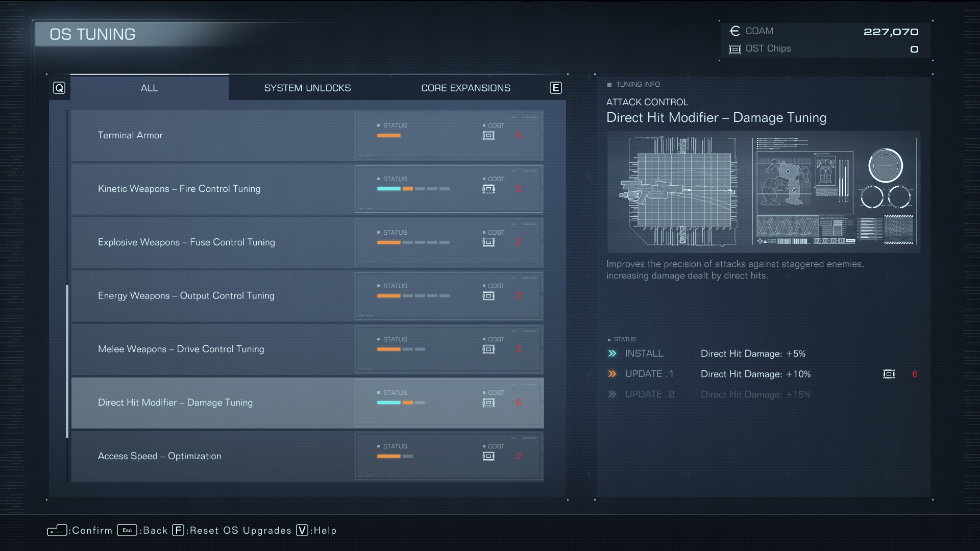Click the UPDATE .1 cost icon for Direct Hit Modifier

(889, 373)
